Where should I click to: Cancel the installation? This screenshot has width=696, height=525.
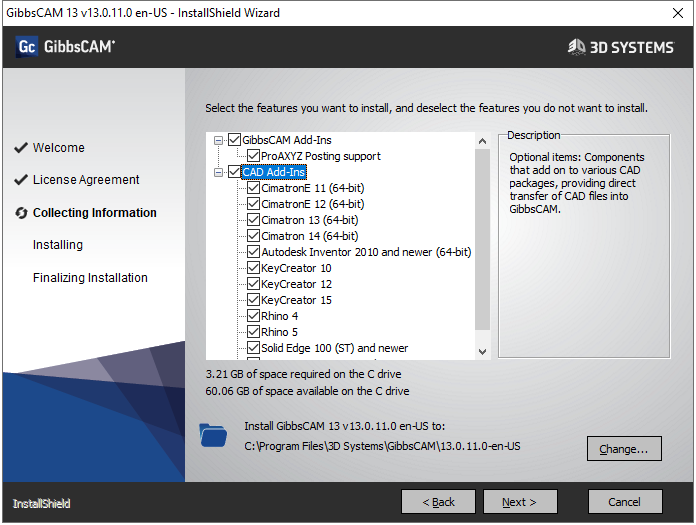tap(625, 502)
